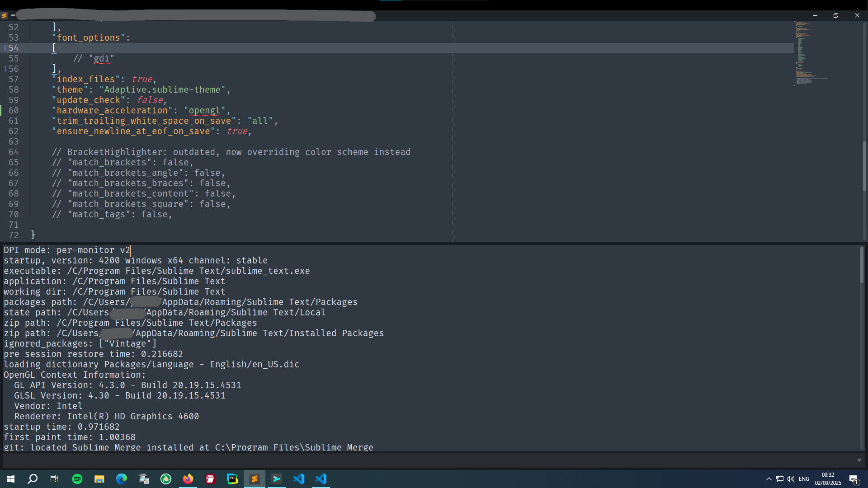Click the "working dir:" console line
The height and width of the screenshot is (488, 868).
pyautogui.click(x=114, y=292)
